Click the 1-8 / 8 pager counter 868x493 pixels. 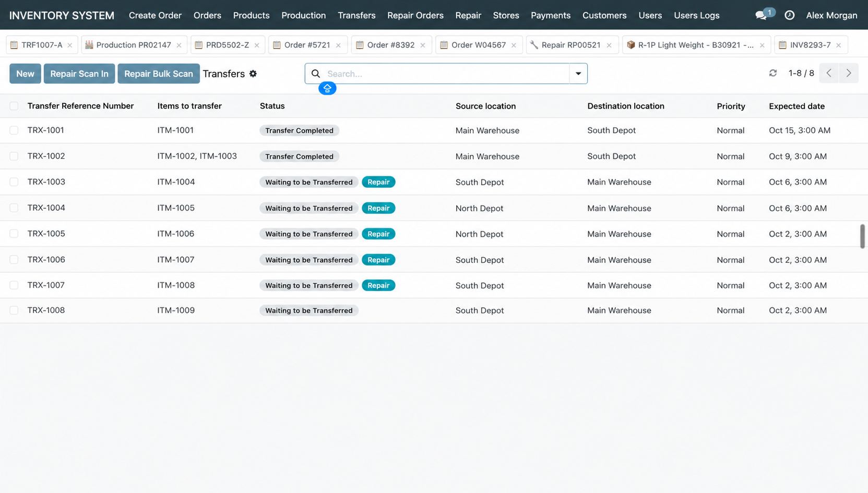point(801,73)
